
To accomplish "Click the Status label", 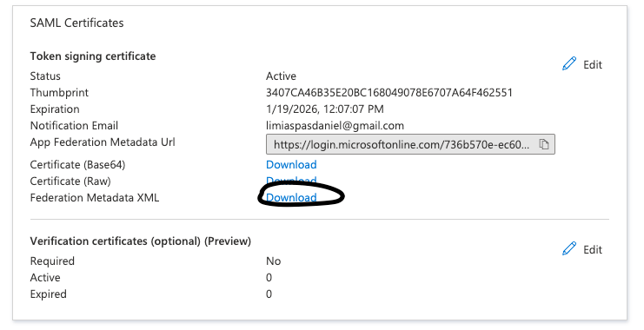I will (45, 76).
